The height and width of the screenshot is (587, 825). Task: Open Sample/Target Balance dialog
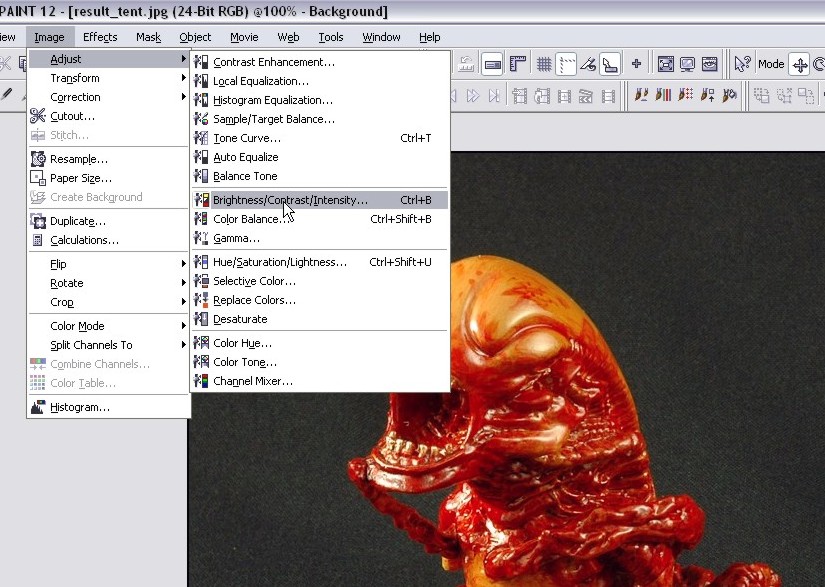320,119
